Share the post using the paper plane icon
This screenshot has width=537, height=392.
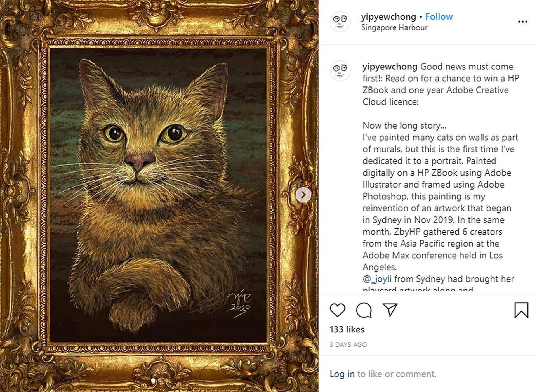click(x=390, y=310)
